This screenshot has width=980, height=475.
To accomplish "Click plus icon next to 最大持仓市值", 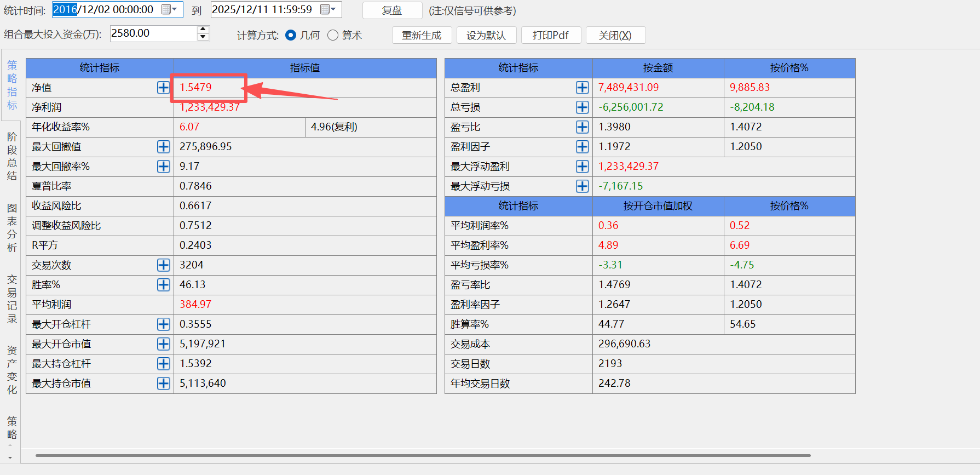I will (163, 384).
